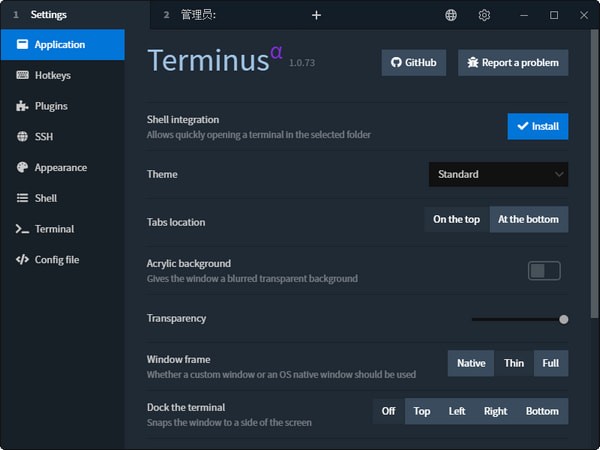Click the Report a problem button
The height and width of the screenshot is (450, 600).
click(x=513, y=62)
